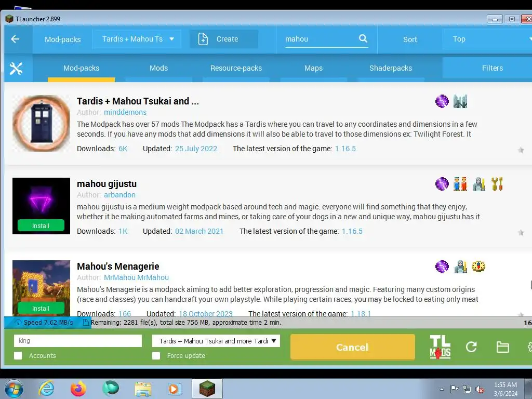
Task: Open Internet Explorer from the taskbar
Action: click(46, 389)
